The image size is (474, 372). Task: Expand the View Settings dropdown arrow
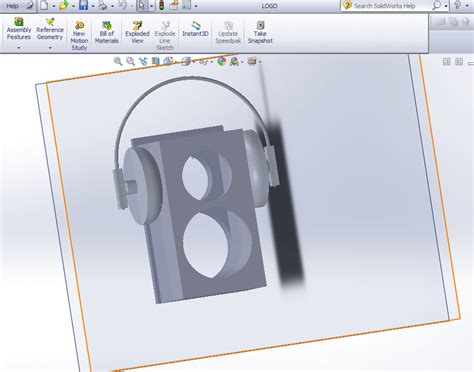click(260, 62)
